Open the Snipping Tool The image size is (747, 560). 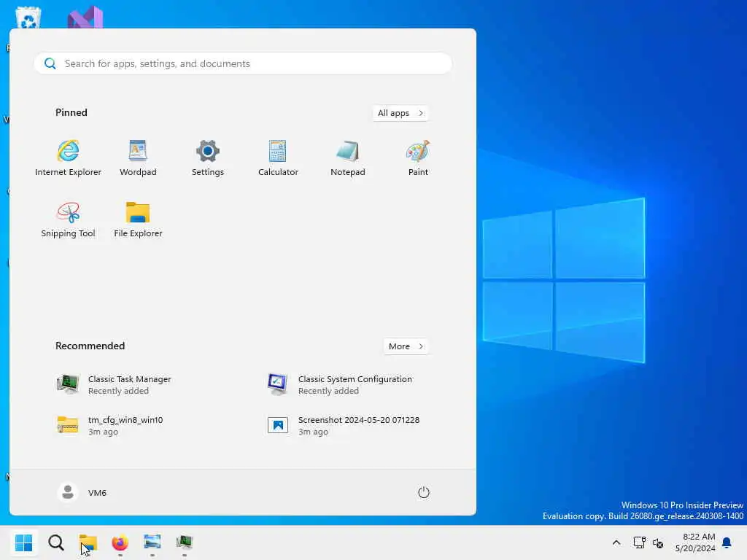tap(68, 219)
